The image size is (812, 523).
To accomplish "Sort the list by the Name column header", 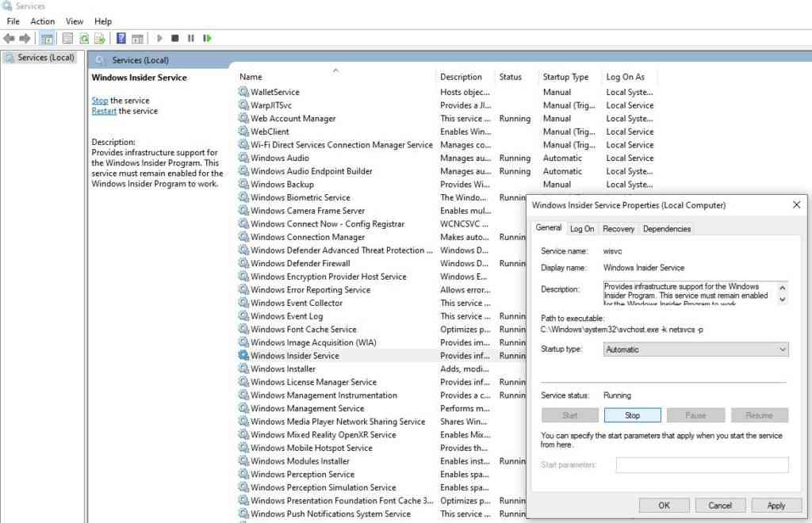I will 251,77.
